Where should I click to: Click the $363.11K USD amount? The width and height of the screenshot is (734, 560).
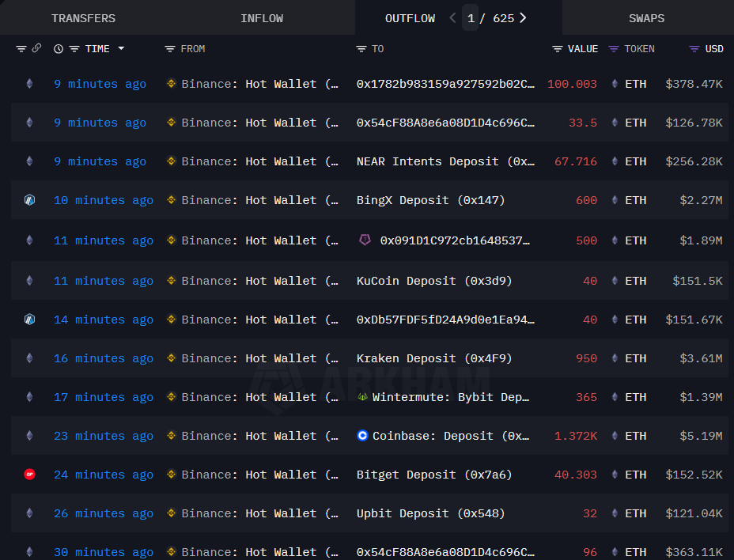(694, 553)
